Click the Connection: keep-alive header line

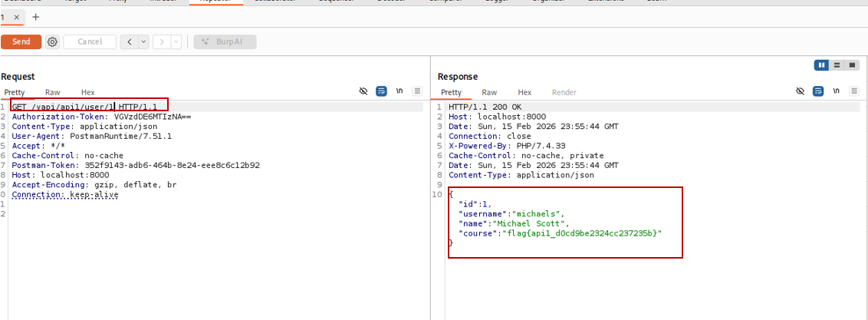click(65, 194)
